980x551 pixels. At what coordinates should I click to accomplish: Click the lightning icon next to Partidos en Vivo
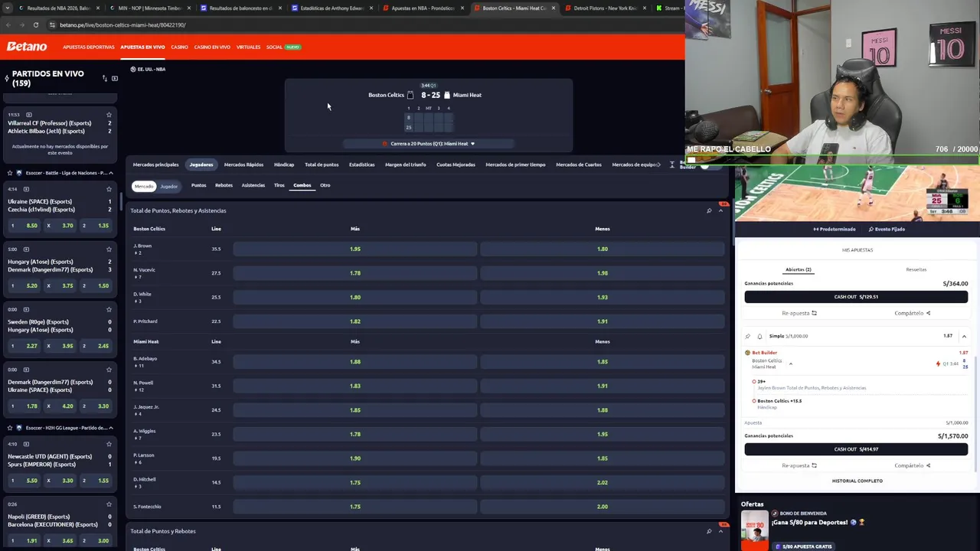coord(7,78)
